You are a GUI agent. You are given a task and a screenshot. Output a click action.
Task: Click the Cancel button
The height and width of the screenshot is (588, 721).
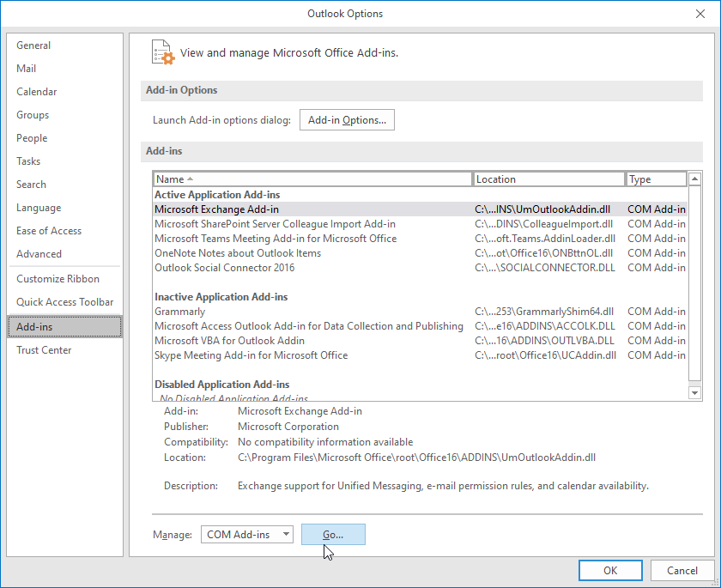point(682,571)
